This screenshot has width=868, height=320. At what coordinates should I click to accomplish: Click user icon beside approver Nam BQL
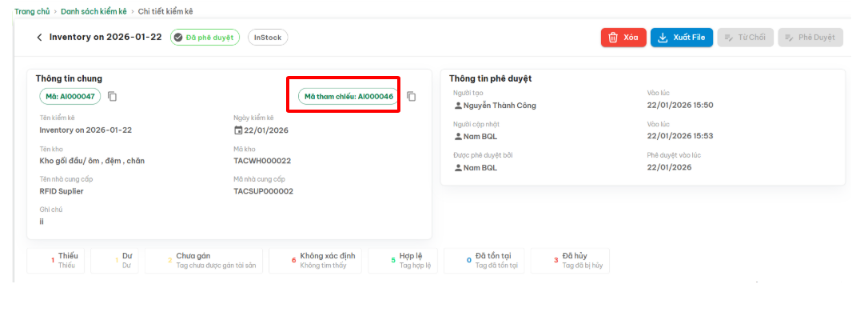click(x=458, y=168)
